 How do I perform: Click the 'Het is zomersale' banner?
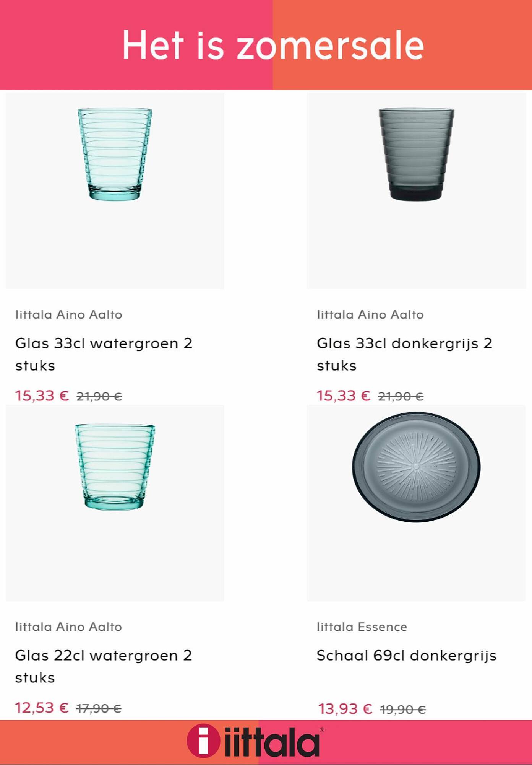(x=266, y=45)
